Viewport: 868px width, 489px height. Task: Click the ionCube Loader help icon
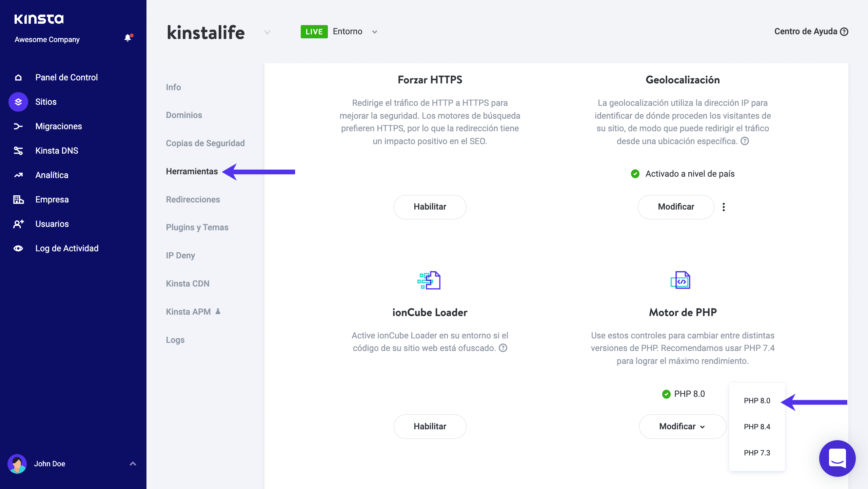(503, 348)
